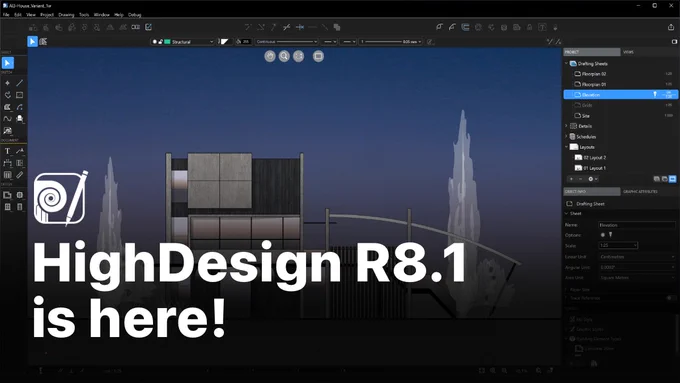Image resolution: width=680 pixels, height=383 pixels.
Task: Click the text frame T icon in toolbar
Action: [x=542, y=27]
